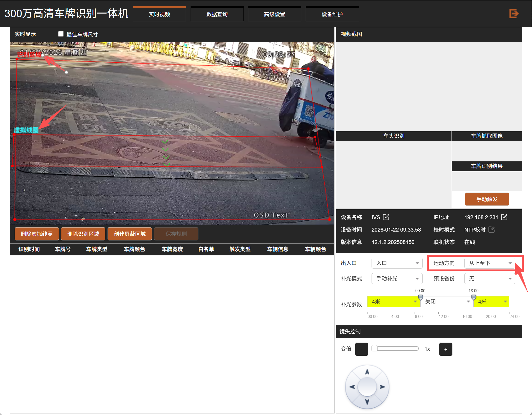This screenshot has width=532, height=415.
Task: Edit the device name IVS pencil icon
Action: pyautogui.click(x=386, y=217)
